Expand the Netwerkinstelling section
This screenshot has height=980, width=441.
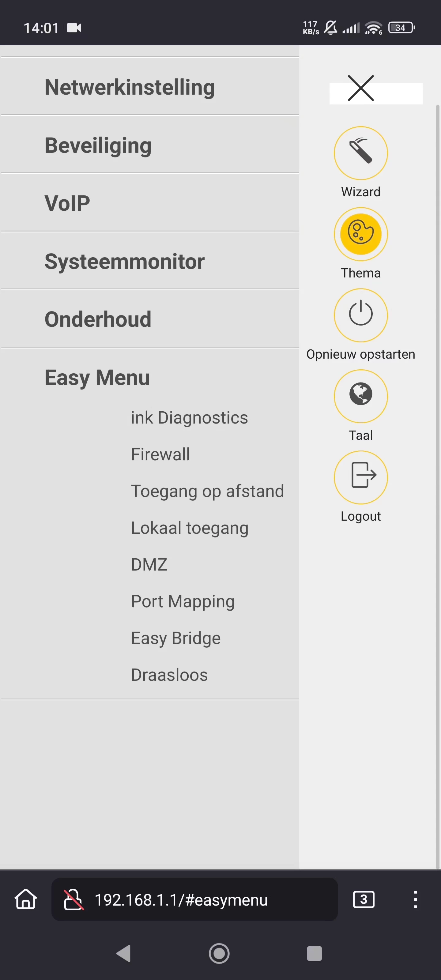coord(150,87)
